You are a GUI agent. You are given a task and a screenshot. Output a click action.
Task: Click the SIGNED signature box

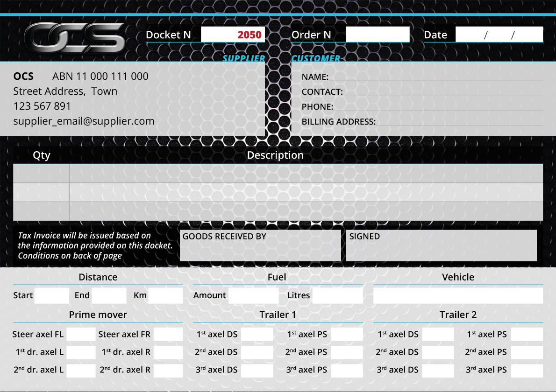[x=441, y=246]
